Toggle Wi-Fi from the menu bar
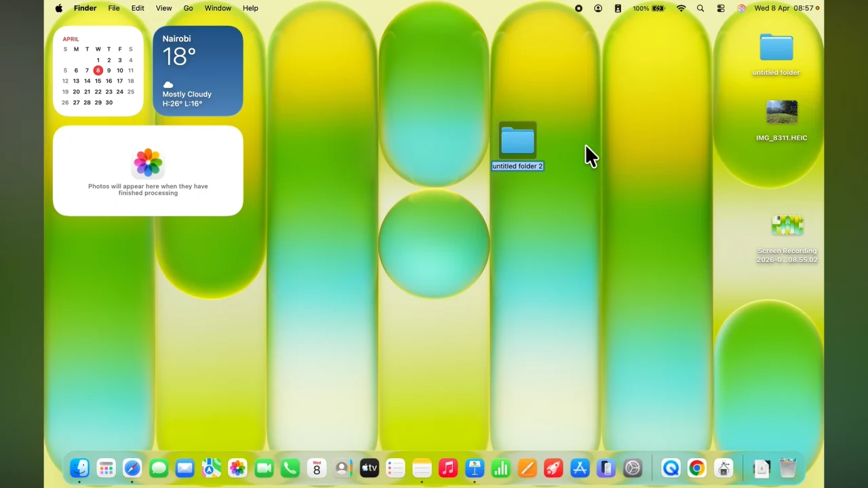 coord(682,8)
